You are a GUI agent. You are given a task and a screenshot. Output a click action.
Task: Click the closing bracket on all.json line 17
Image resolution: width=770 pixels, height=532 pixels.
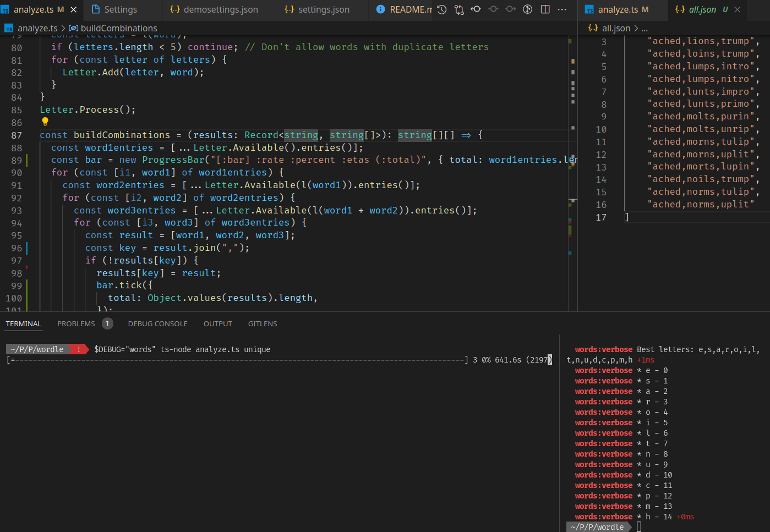click(x=627, y=217)
